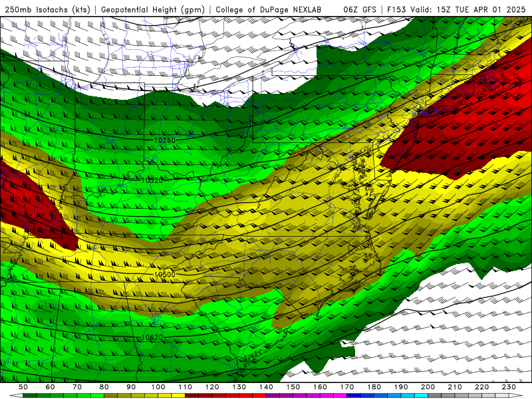Click the 220 value on the color scale
The image size is (532, 399).
[481, 387]
